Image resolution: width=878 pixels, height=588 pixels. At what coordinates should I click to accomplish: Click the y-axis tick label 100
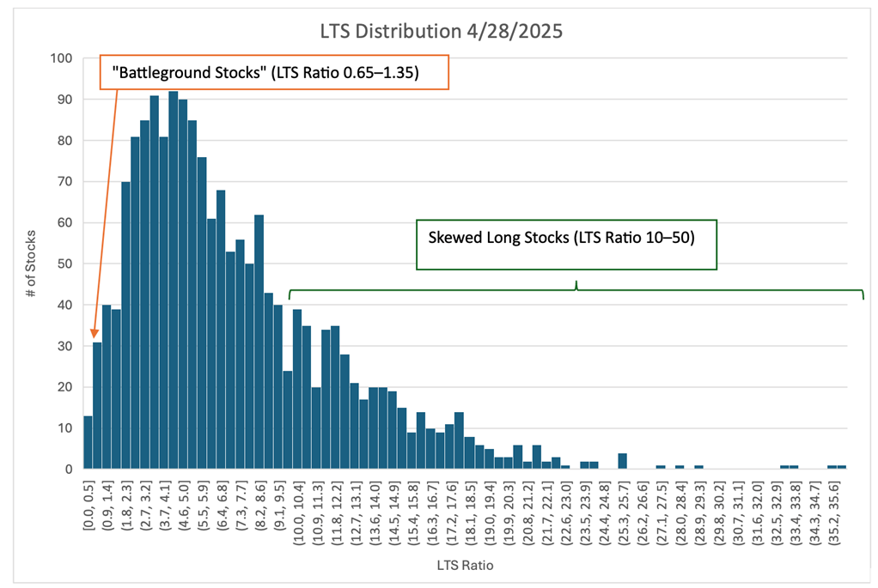62,58
